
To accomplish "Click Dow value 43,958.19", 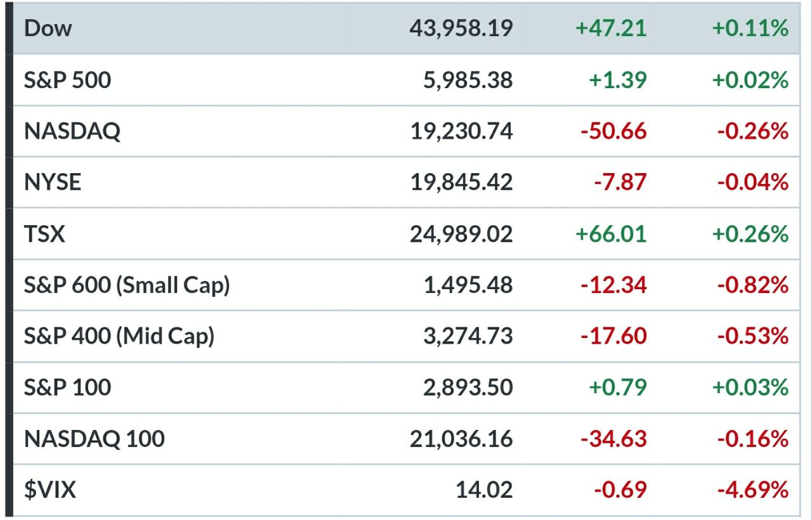I will coord(461,29).
